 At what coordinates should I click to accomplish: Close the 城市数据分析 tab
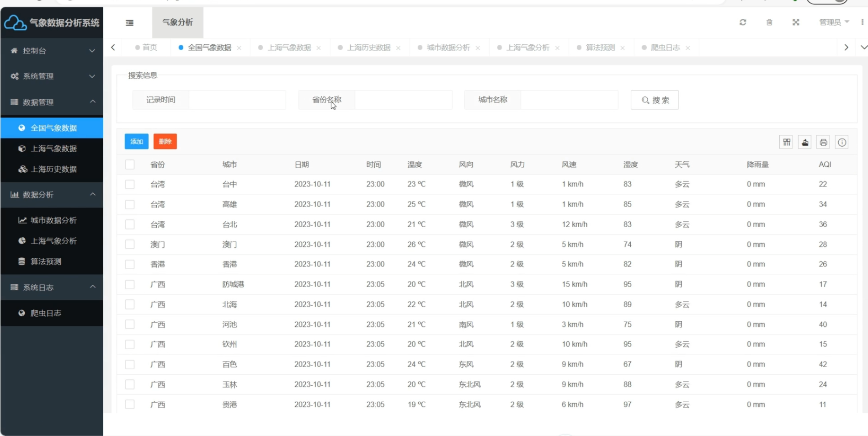click(478, 48)
